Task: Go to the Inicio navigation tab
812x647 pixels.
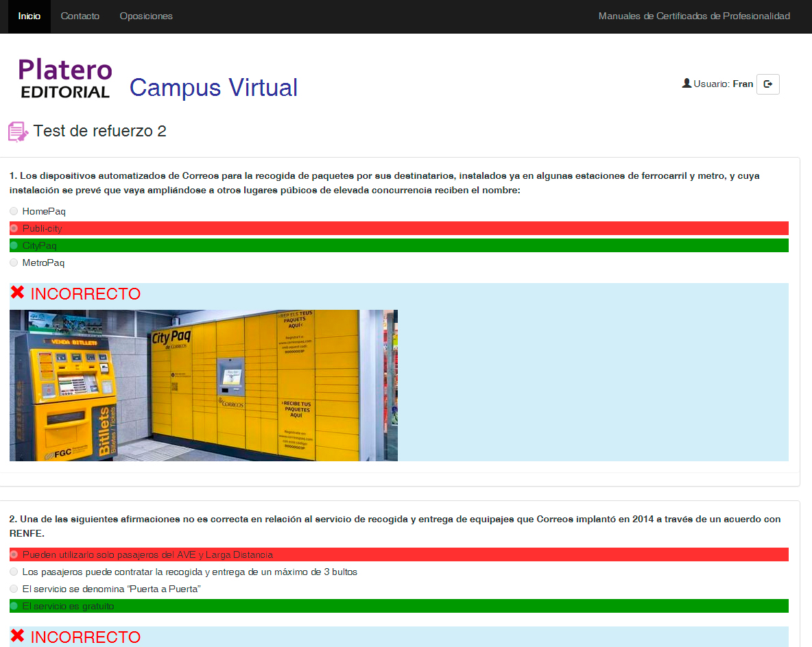Action: [x=29, y=16]
